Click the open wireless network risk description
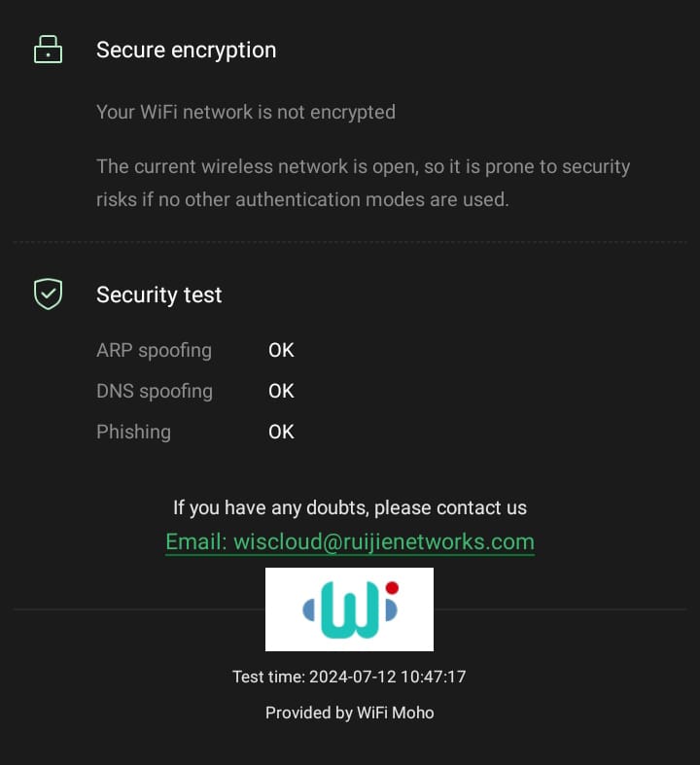Image resolution: width=700 pixels, height=765 pixels. pyautogui.click(x=363, y=183)
